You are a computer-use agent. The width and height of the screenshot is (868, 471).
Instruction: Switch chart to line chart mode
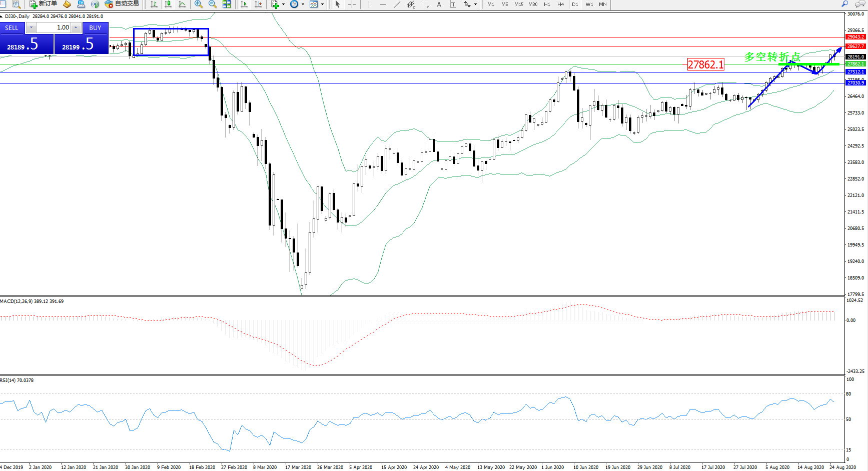182,4
